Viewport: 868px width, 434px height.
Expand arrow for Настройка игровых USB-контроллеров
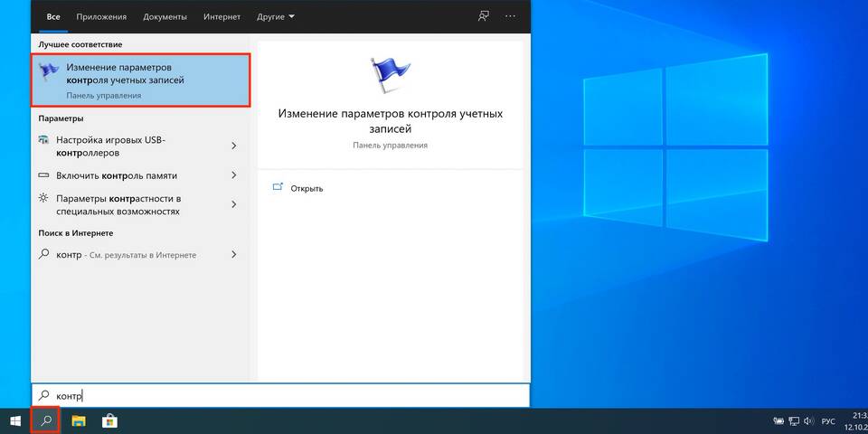coord(234,146)
